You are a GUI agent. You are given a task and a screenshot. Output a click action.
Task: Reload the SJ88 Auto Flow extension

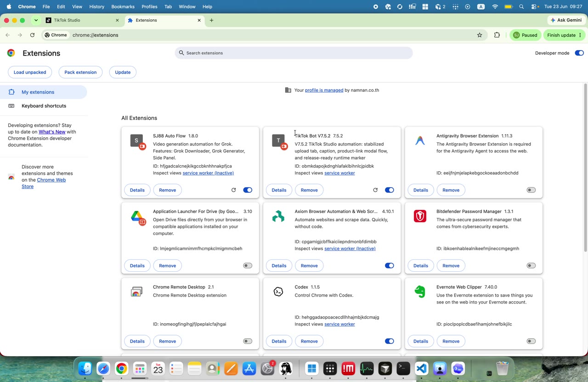point(233,190)
